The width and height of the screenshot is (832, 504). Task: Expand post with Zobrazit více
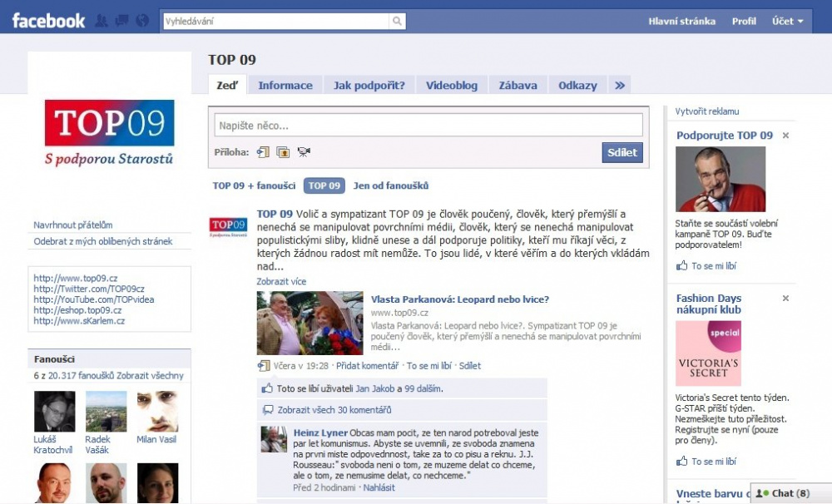[x=281, y=281]
